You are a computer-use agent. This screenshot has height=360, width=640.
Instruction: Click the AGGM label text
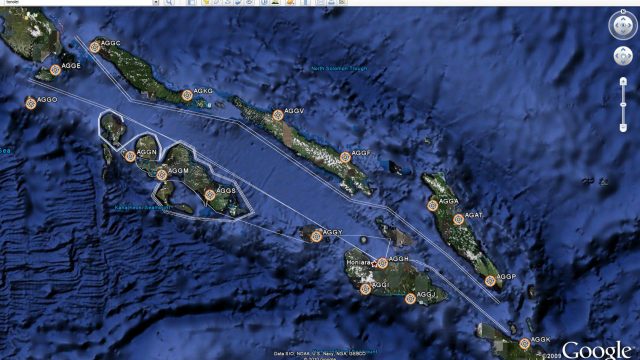click(178, 171)
